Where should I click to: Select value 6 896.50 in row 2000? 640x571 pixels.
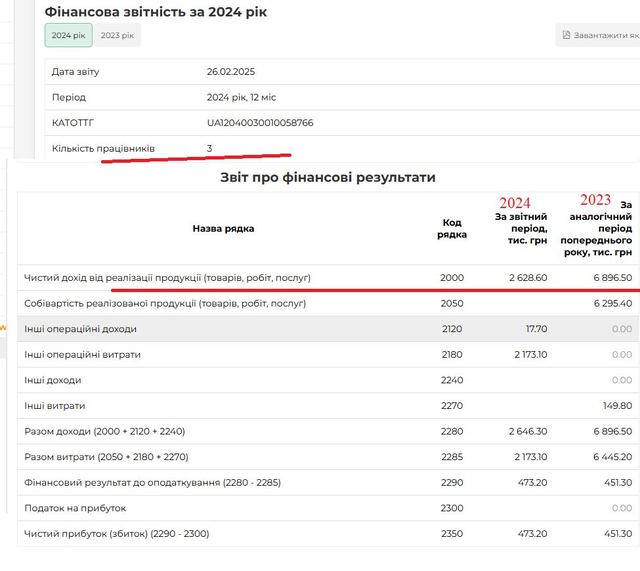(613, 278)
